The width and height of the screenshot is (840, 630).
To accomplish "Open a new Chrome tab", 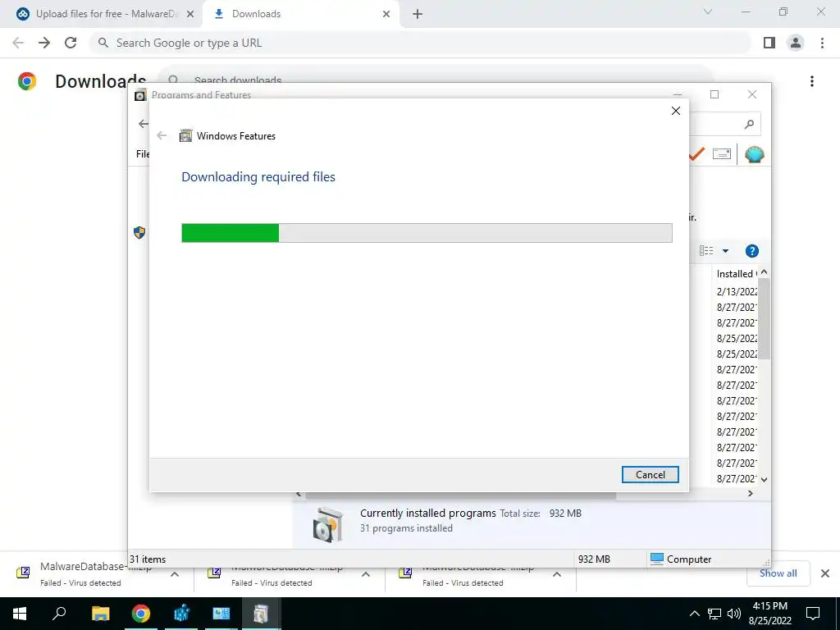I will click(418, 14).
